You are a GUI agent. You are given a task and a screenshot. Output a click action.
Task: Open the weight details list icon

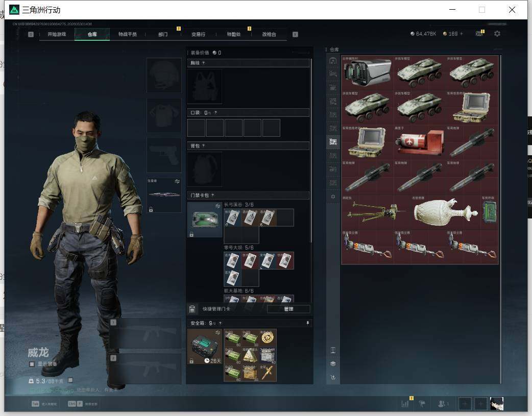[x=70, y=380]
